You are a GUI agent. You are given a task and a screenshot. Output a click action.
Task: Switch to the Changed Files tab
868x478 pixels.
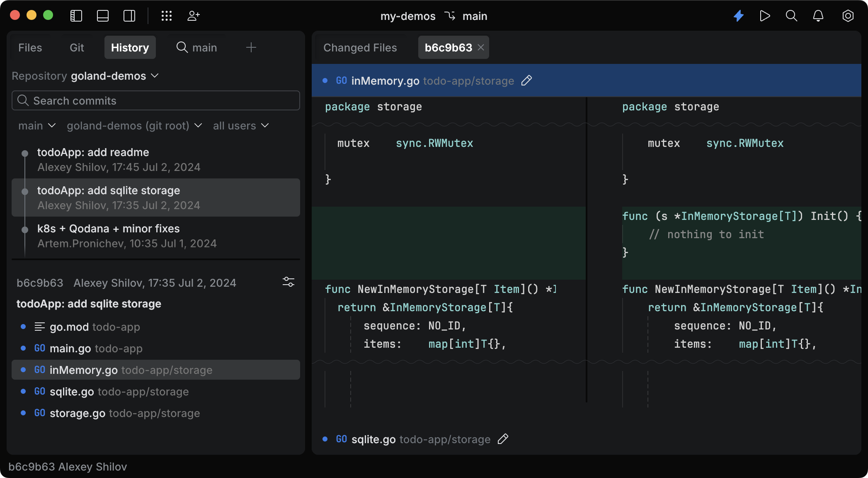tap(360, 47)
